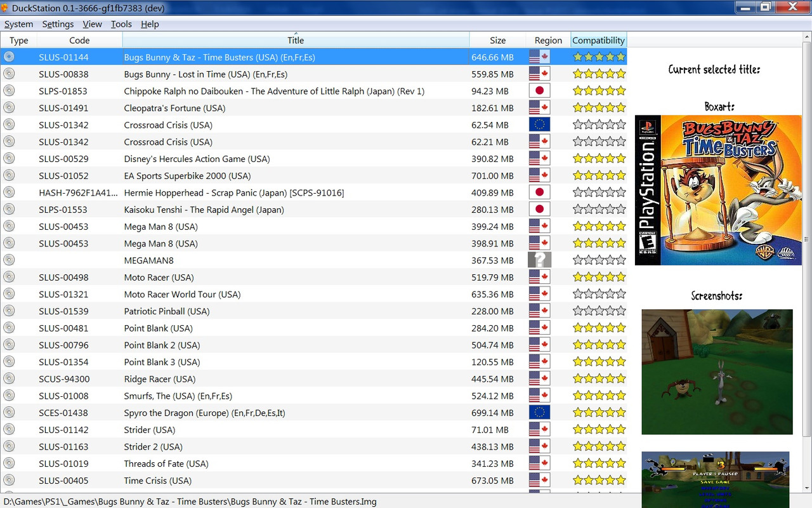This screenshot has height=508, width=812.
Task: Click DuckStation app icon in title bar
Action: click(x=6, y=7)
